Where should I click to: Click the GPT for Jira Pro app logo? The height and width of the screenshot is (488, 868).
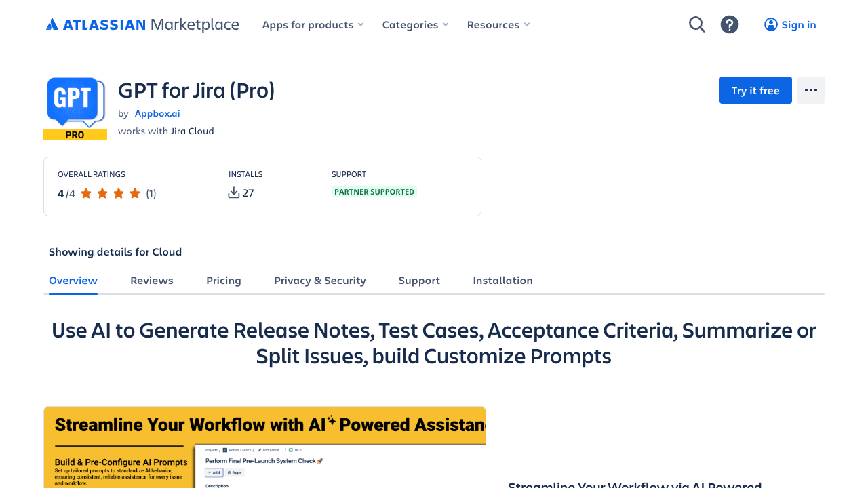[75, 108]
